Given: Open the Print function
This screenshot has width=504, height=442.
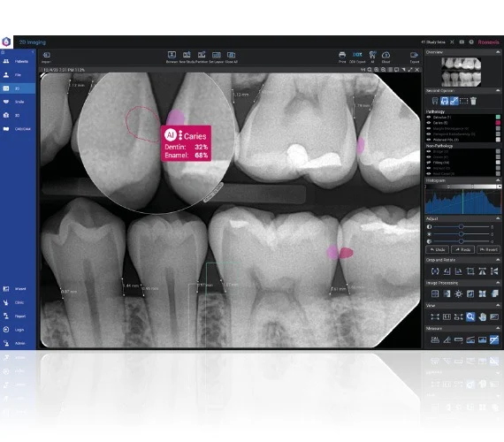Looking at the screenshot, I should point(342,55).
